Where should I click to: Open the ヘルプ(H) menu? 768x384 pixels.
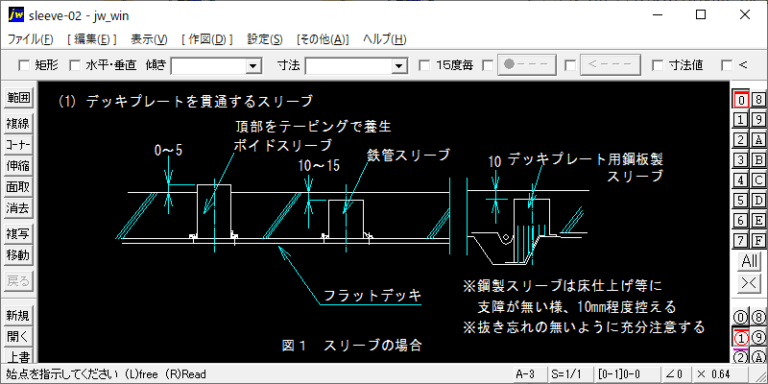click(x=384, y=40)
